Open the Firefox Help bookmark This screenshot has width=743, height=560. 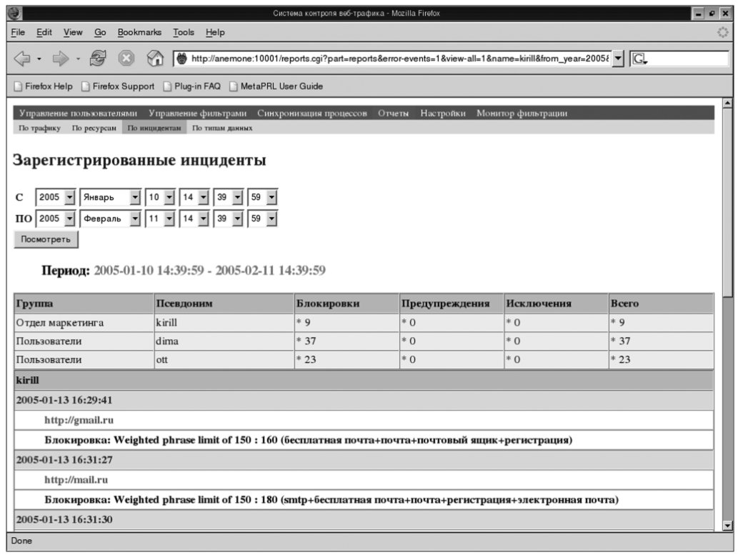click(x=44, y=86)
